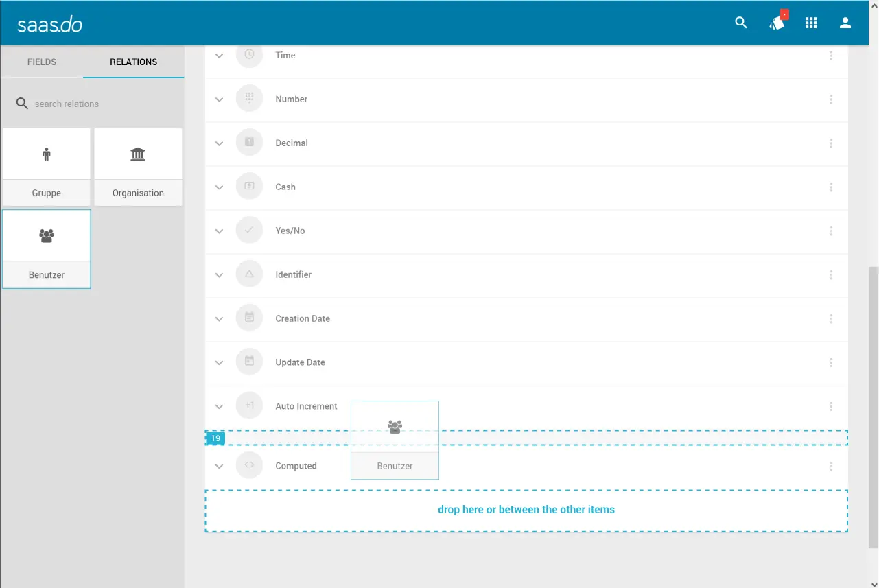This screenshot has height=588, width=879.
Task: Open the user account icon
Action: pyautogui.click(x=845, y=23)
